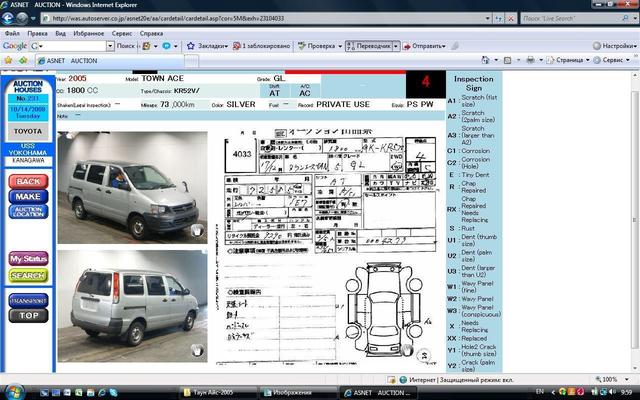Click the Google logo on toolbar

click(x=15, y=46)
